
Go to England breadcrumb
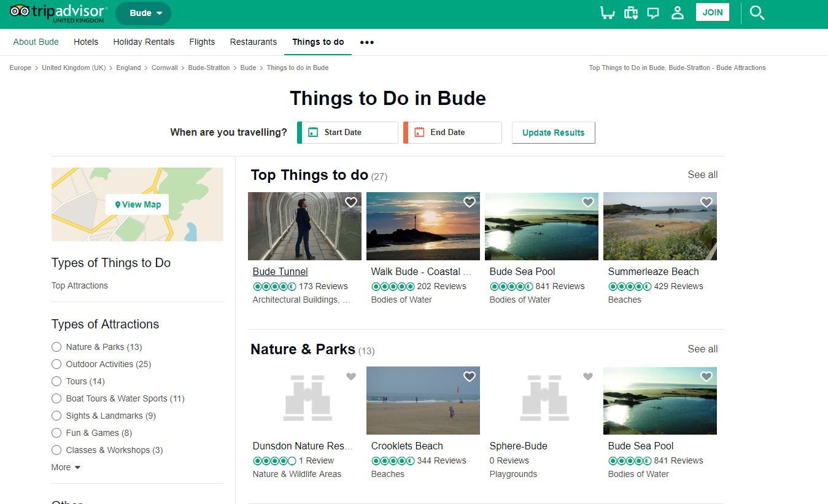[128, 68]
